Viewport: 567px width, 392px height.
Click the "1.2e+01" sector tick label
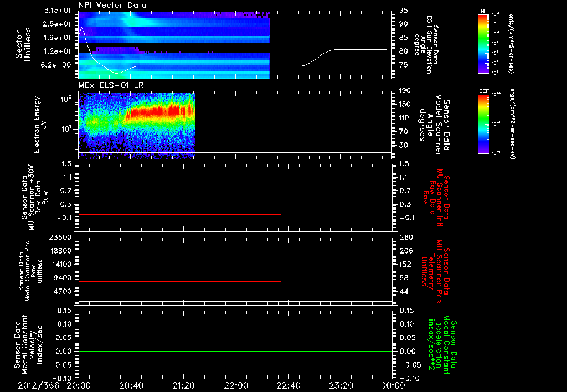58,51
